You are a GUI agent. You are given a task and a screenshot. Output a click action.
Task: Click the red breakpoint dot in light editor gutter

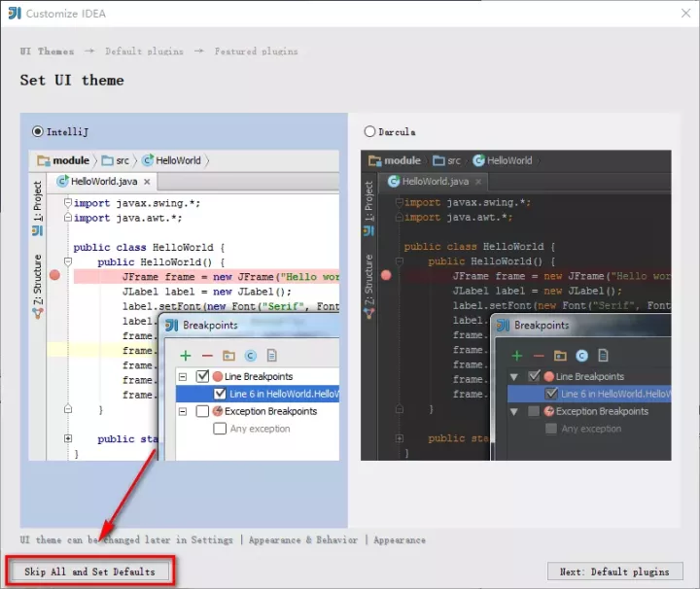coord(54,276)
